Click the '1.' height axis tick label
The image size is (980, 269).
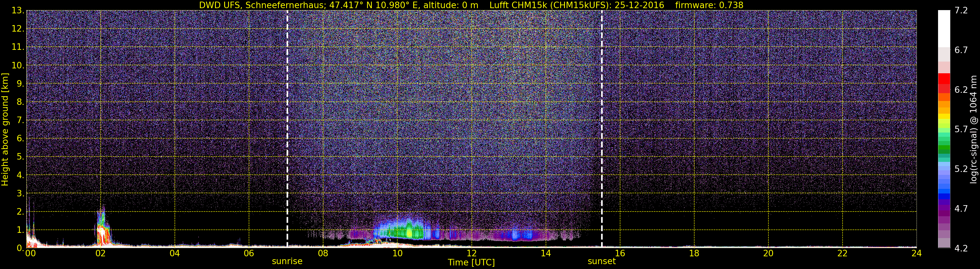pyautogui.click(x=20, y=230)
